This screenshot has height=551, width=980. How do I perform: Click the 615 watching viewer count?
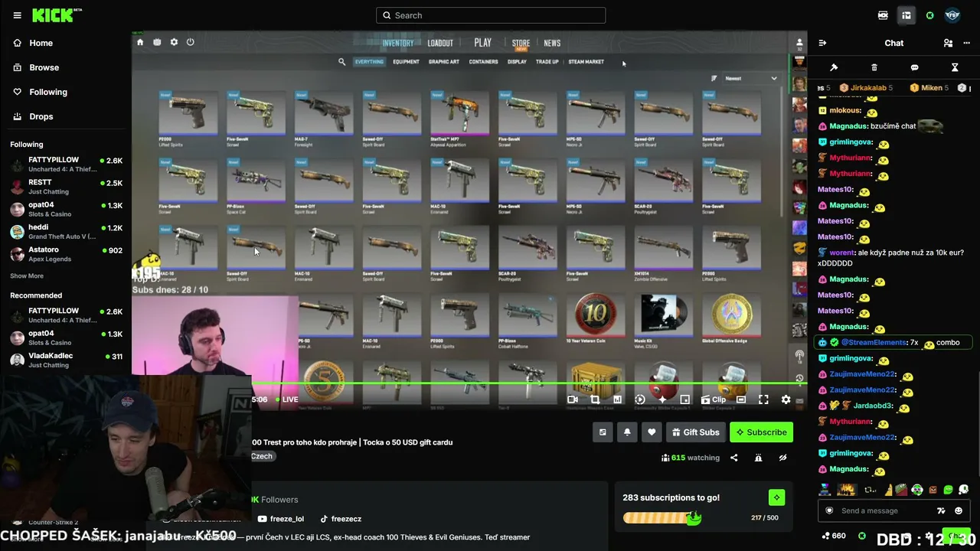691,458
